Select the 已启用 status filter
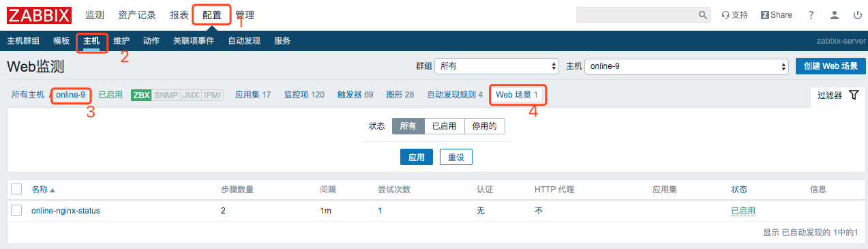Viewport: 868px width, 249px height. point(445,126)
